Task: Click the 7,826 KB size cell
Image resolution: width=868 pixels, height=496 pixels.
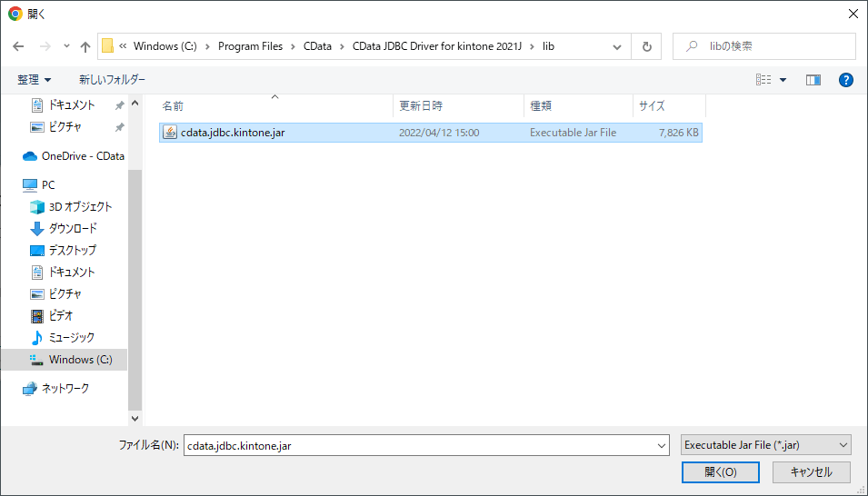Action: click(x=679, y=133)
